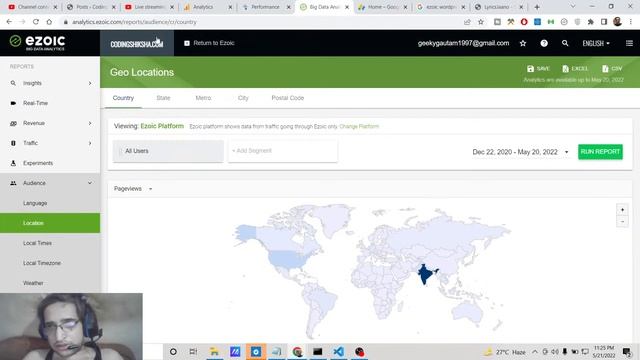This screenshot has width=640, height=360.
Task: Open the Language audience report
Action: tap(50, 203)
